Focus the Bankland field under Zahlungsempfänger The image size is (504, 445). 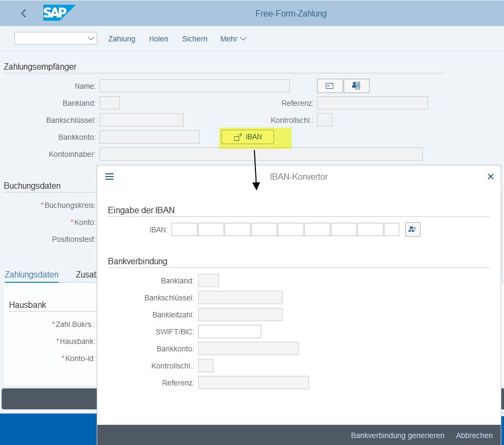click(109, 103)
